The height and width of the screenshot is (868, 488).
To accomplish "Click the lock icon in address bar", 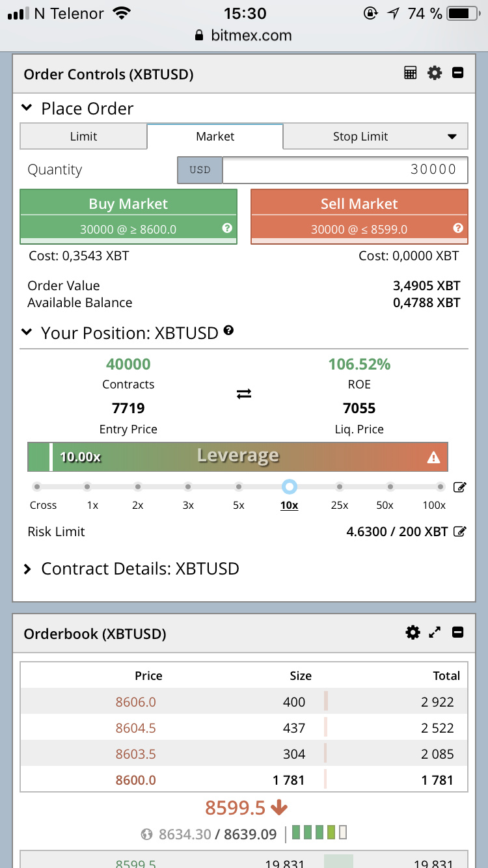I will tap(200, 36).
